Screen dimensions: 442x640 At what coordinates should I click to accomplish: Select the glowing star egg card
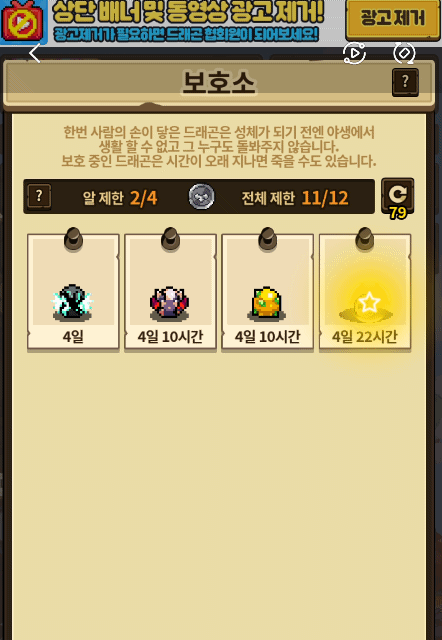click(365, 292)
